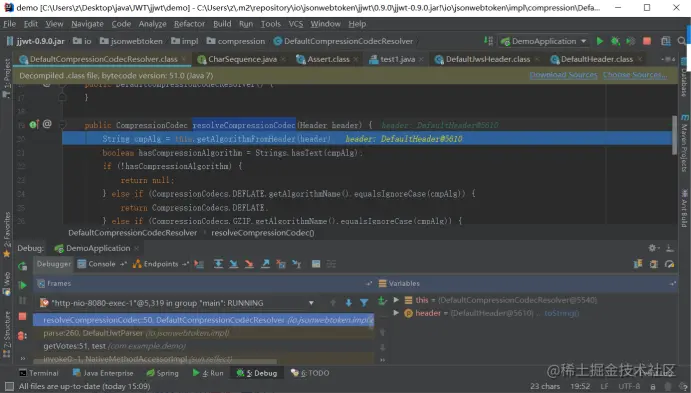Stop the application using red toolbar square
This screenshot has width=691, height=393.
647,41
